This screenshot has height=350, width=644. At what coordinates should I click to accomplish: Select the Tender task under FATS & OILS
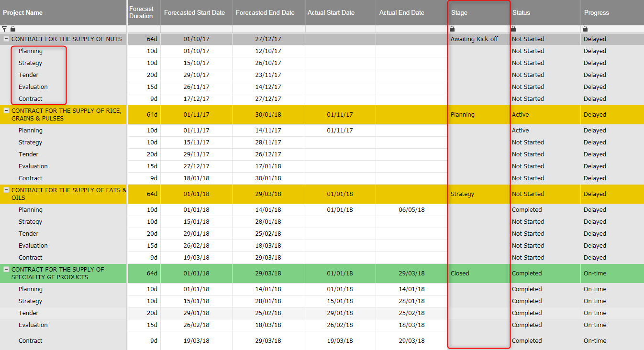coord(28,233)
